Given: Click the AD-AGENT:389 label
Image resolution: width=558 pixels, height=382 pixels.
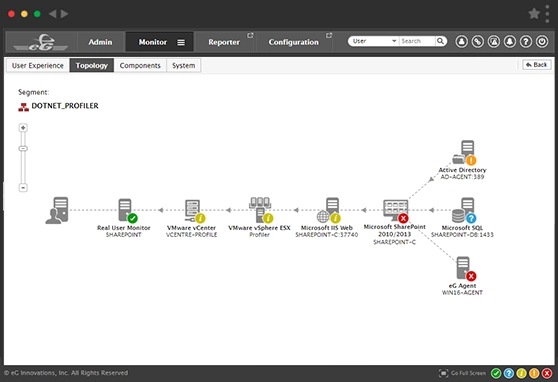Looking at the screenshot, I should pos(462,177).
